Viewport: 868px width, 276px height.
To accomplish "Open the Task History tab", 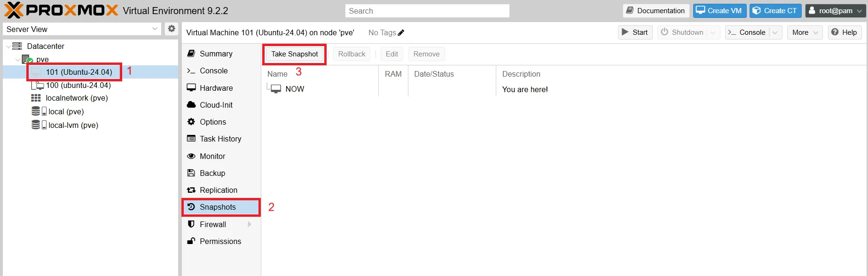I will pos(221,139).
